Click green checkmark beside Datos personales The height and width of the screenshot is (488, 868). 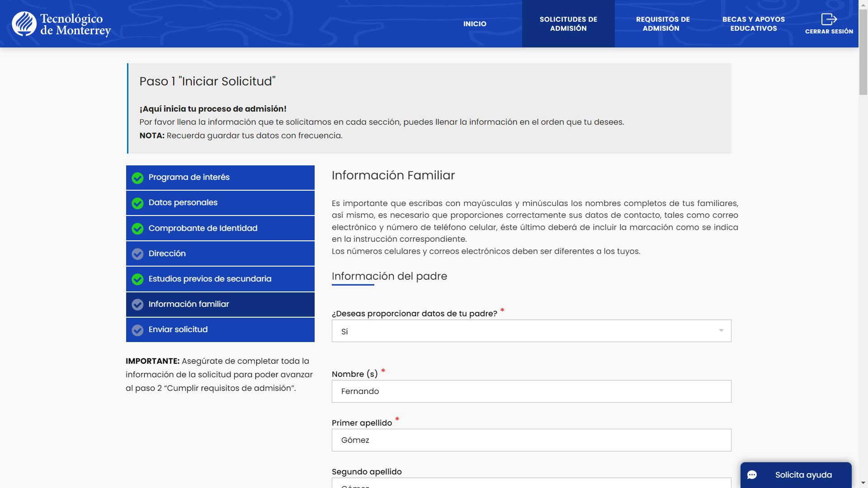click(x=137, y=203)
